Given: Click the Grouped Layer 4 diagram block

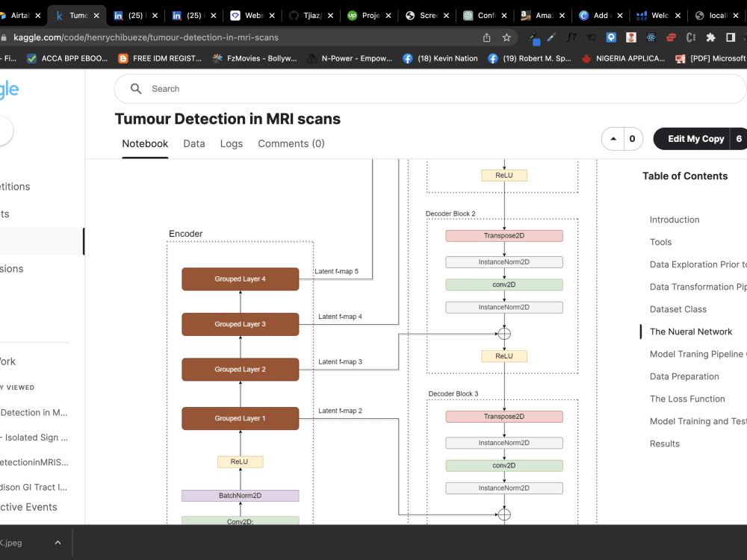Looking at the screenshot, I should 240,279.
